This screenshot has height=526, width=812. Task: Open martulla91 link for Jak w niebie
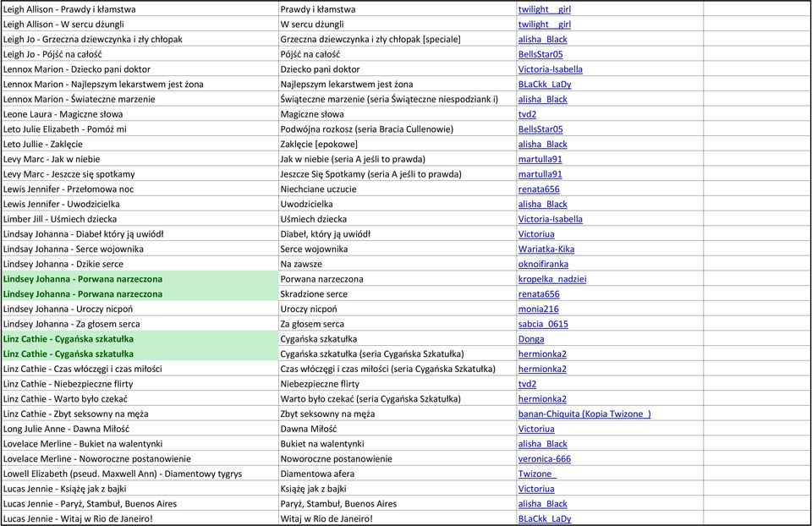point(540,160)
